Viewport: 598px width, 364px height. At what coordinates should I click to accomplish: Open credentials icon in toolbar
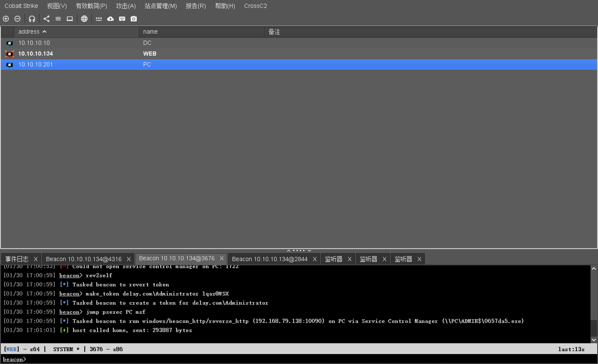tap(99, 19)
